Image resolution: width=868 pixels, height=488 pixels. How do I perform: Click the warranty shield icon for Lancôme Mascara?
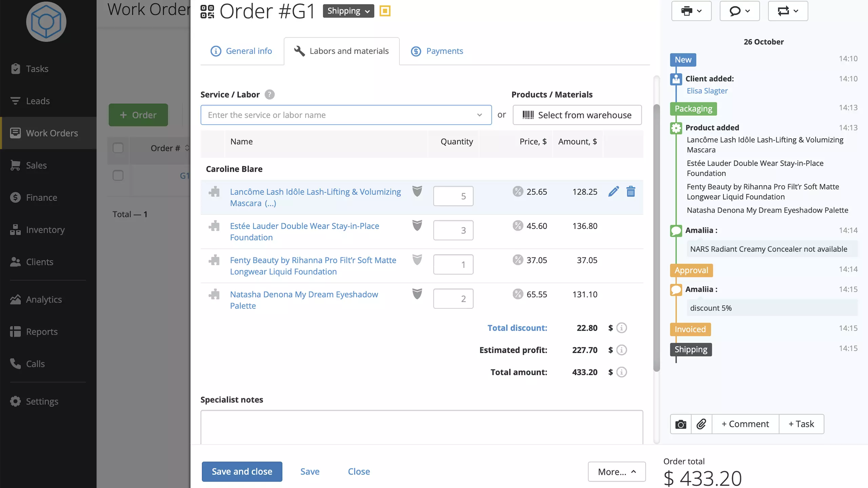click(417, 191)
